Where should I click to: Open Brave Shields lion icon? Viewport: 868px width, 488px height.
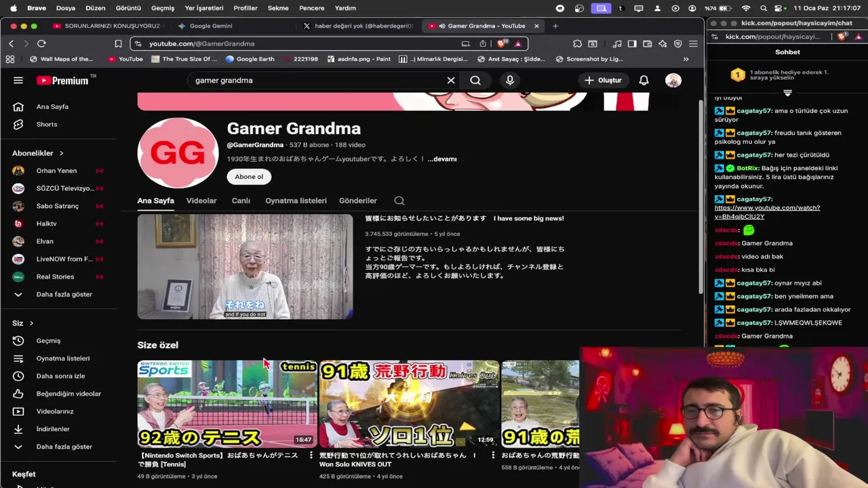[x=502, y=43]
